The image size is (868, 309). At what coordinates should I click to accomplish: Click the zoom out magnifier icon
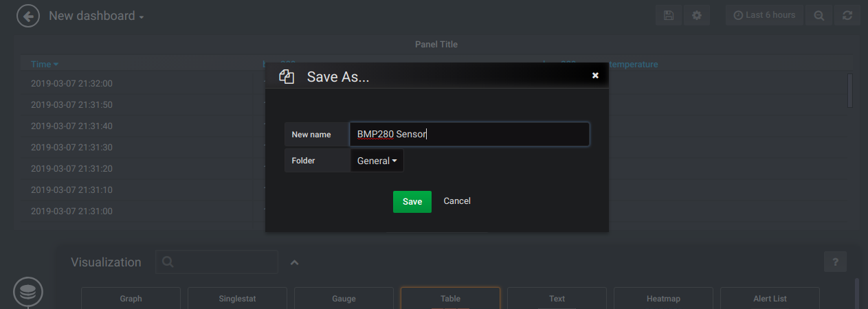pyautogui.click(x=819, y=15)
